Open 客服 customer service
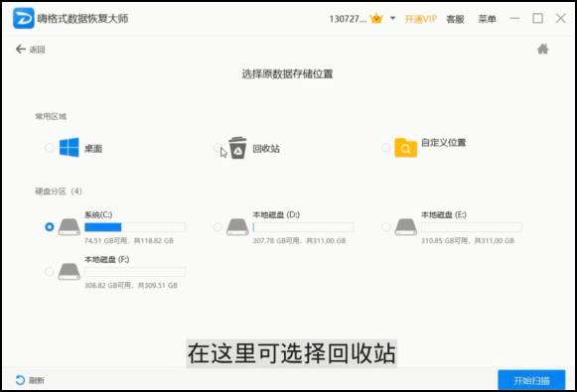Viewport: 577px width, 392px height. pyautogui.click(x=455, y=19)
